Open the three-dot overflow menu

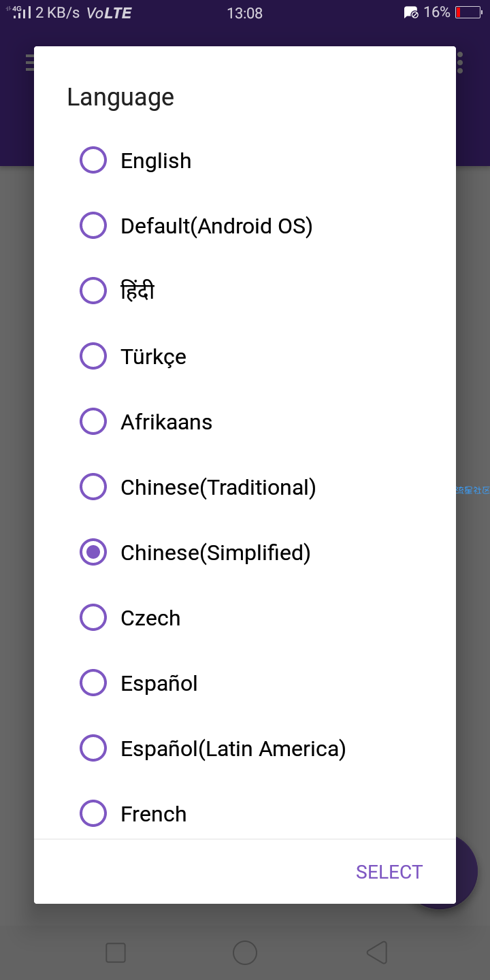click(x=460, y=63)
